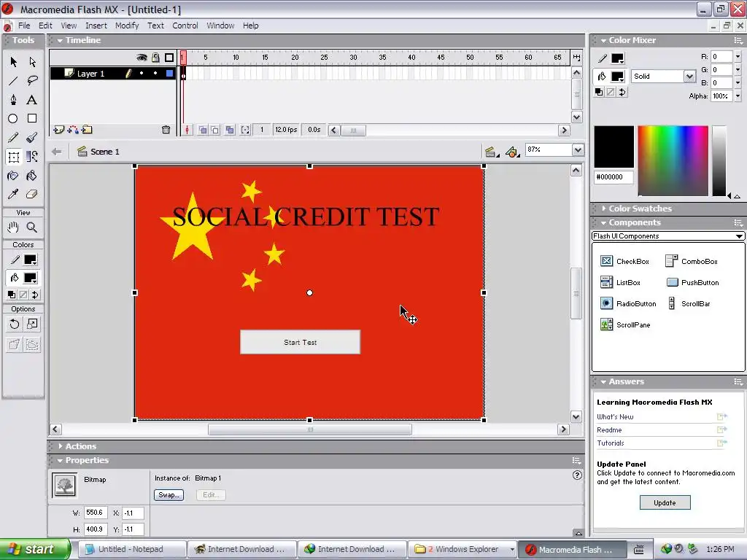The image size is (747, 560).
Task: Select the Rectangle tool
Action: (x=32, y=119)
